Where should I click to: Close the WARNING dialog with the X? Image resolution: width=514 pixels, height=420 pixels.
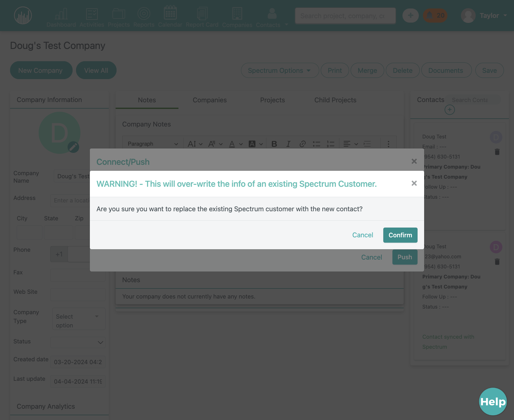coord(414,183)
